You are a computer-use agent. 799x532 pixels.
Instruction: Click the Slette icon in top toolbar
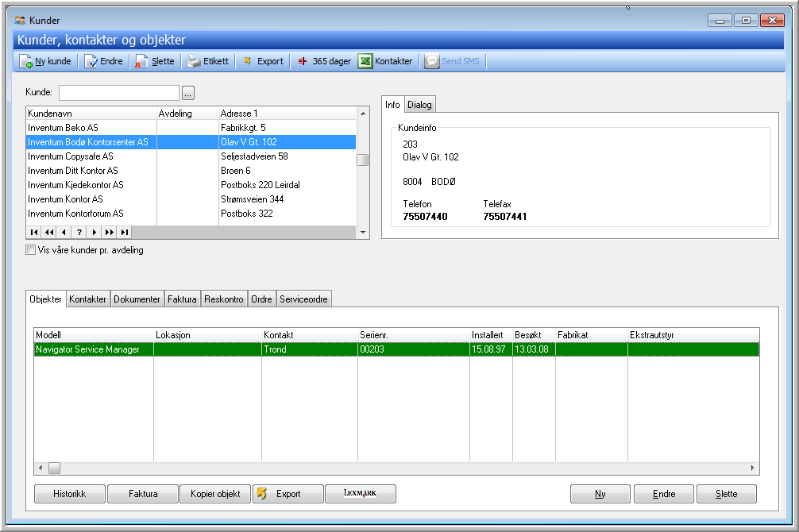(x=141, y=62)
